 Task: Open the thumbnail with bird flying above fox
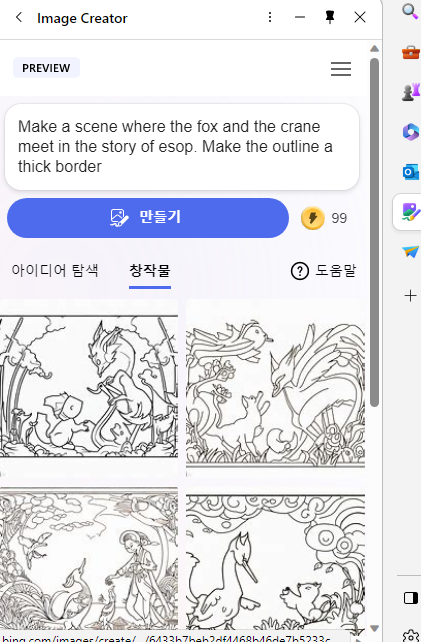[x=275, y=387]
